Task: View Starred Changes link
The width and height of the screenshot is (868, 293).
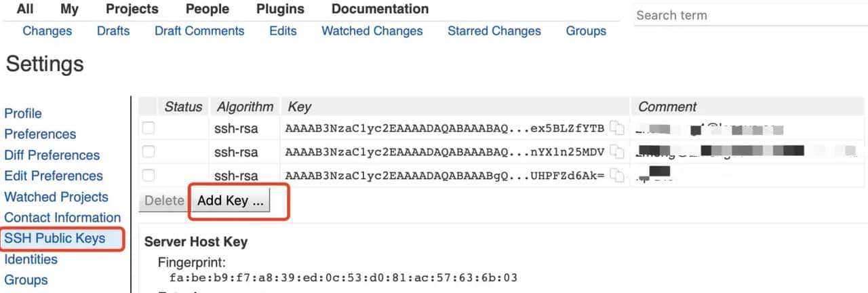Action: (x=494, y=31)
